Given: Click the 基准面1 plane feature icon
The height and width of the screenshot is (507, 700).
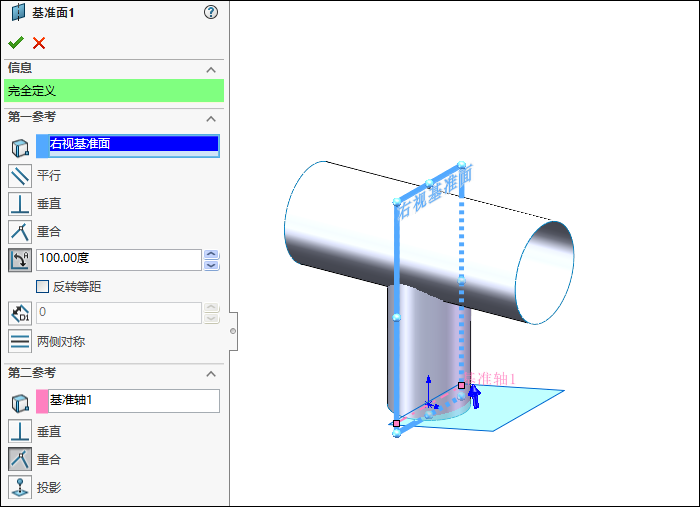Looking at the screenshot, I should (18, 12).
